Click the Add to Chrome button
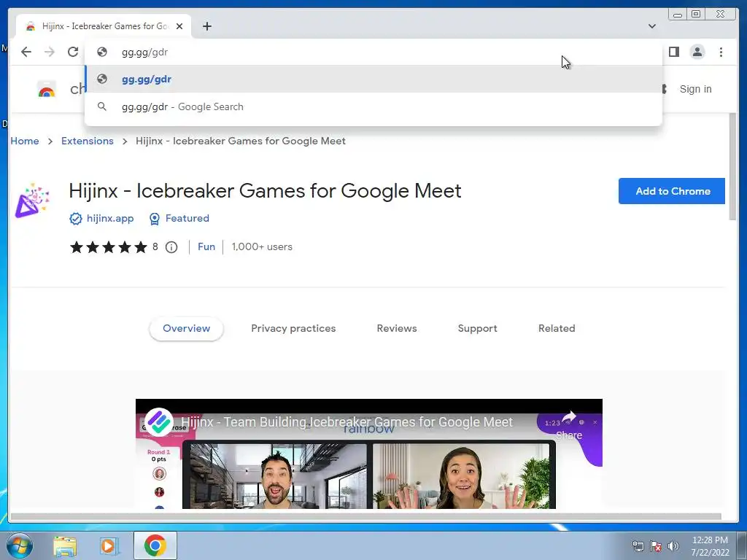This screenshot has width=747, height=560. tap(672, 191)
